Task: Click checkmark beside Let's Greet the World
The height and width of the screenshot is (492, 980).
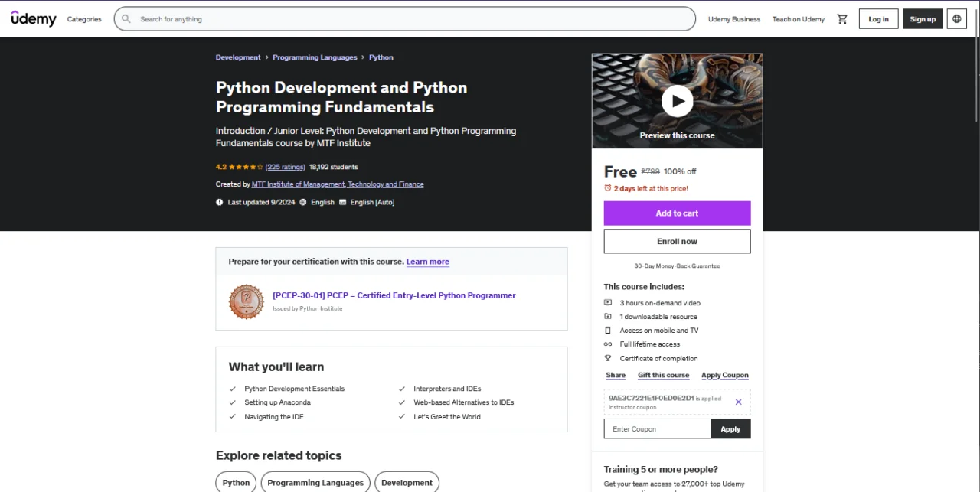Action: click(402, 417)
